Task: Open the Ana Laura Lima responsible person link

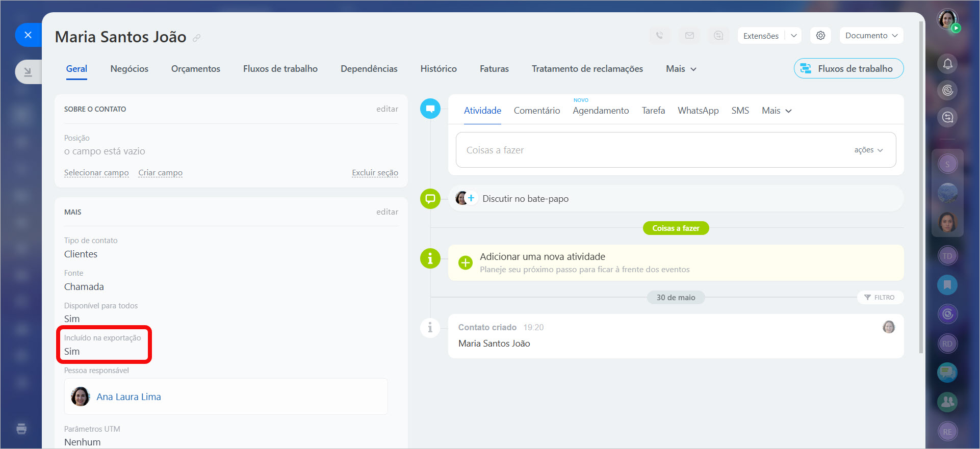Action: point(128,397)
